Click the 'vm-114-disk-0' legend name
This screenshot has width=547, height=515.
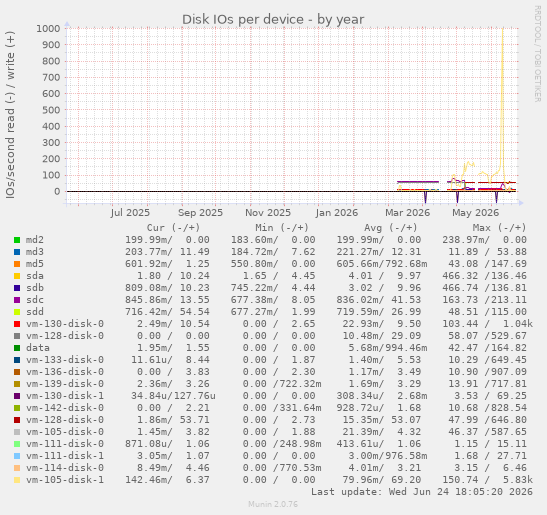tap(65, 468)
